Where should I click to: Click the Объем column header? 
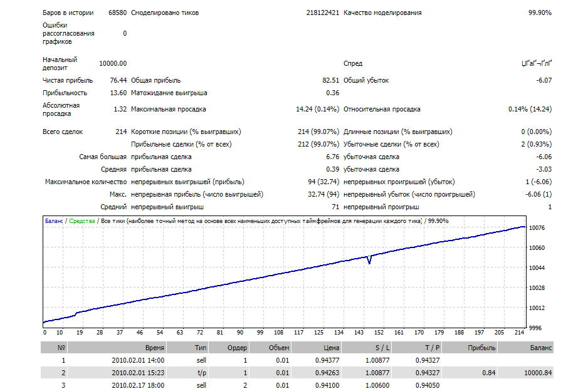270,348
